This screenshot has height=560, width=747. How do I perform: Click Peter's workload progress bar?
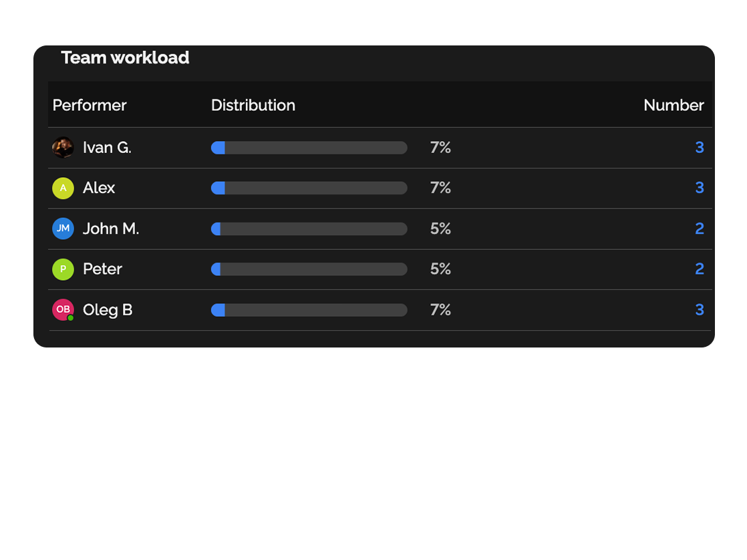tap(309, 269)
